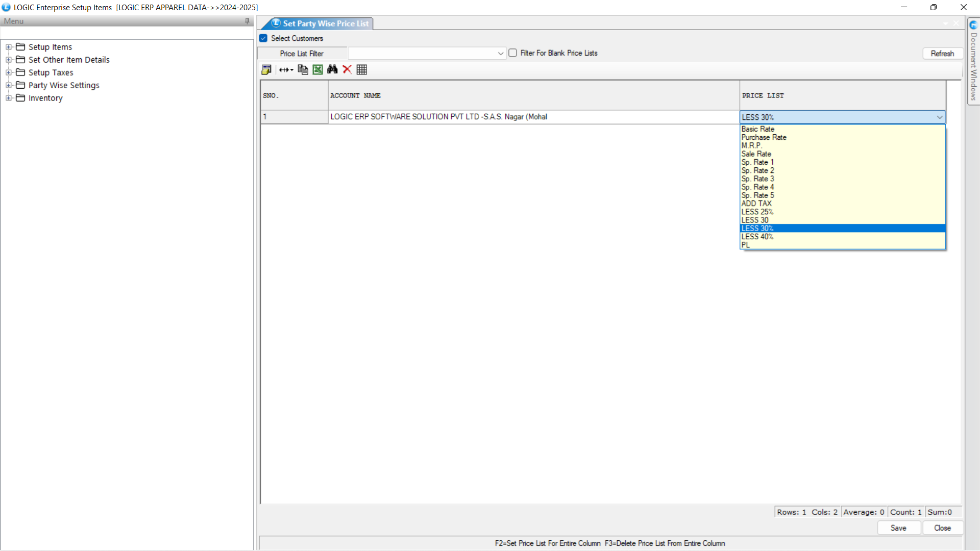This screenshot has height=551, width=980.
Task: Click the pin icon on Menu panel
Action: [x=247, y=21]
